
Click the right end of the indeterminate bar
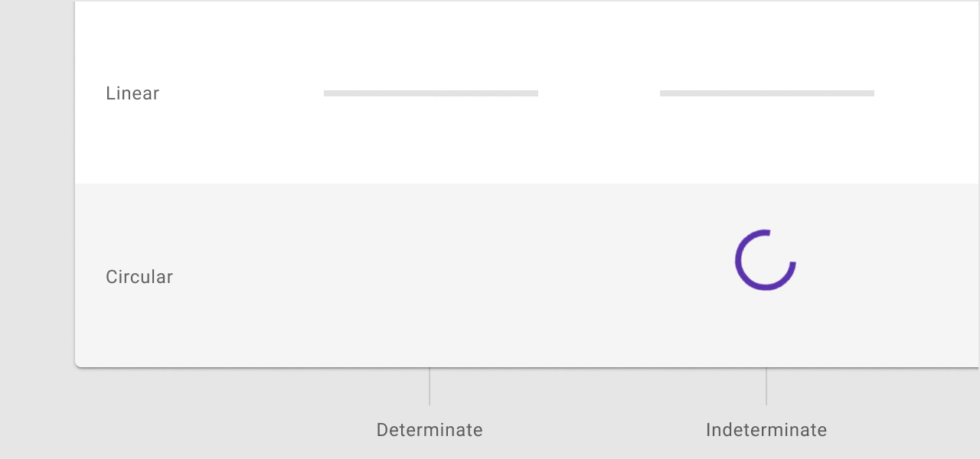click(871, 93)
